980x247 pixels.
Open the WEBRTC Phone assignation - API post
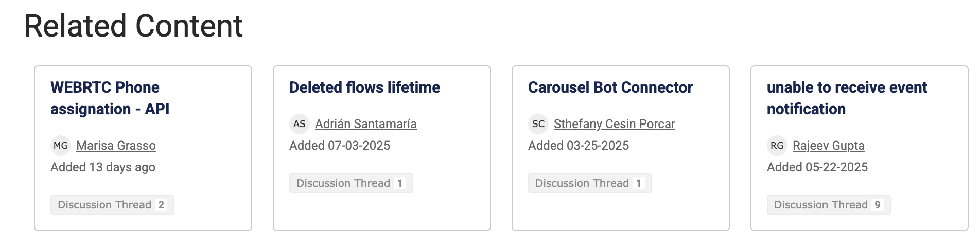pos(110,98)
